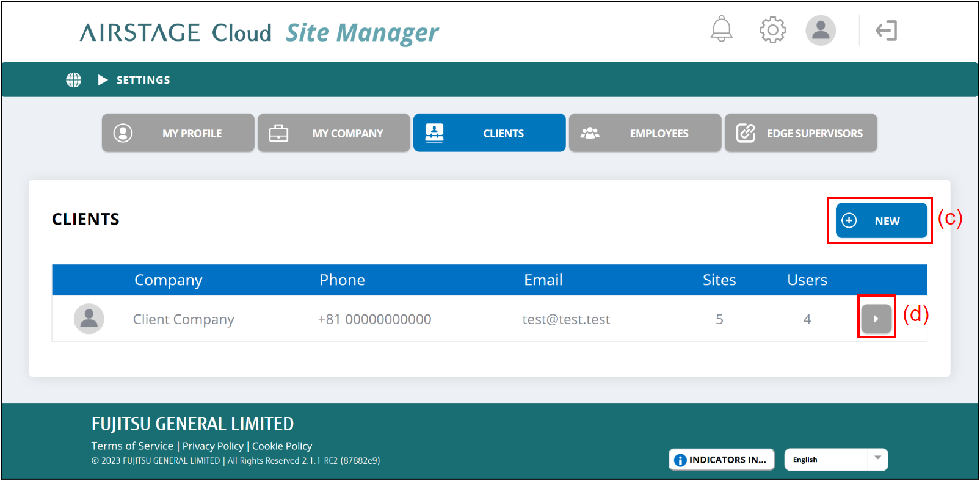The image size is (980, 481).
Task: Open the Privacy Policy link
Action: 213,446
